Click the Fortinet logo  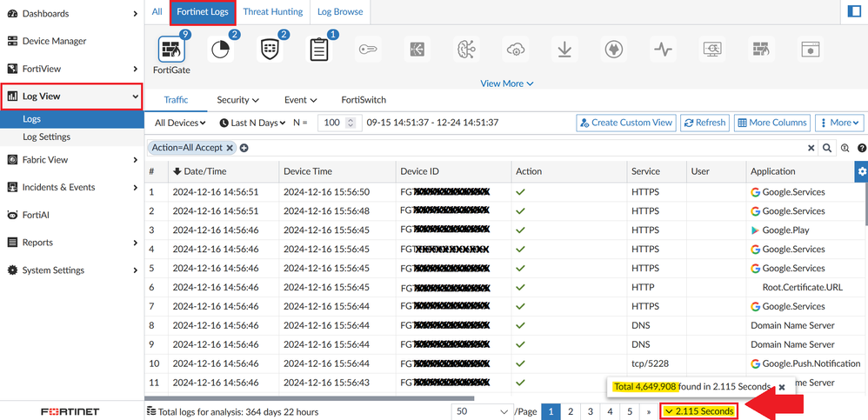[70, 411]
